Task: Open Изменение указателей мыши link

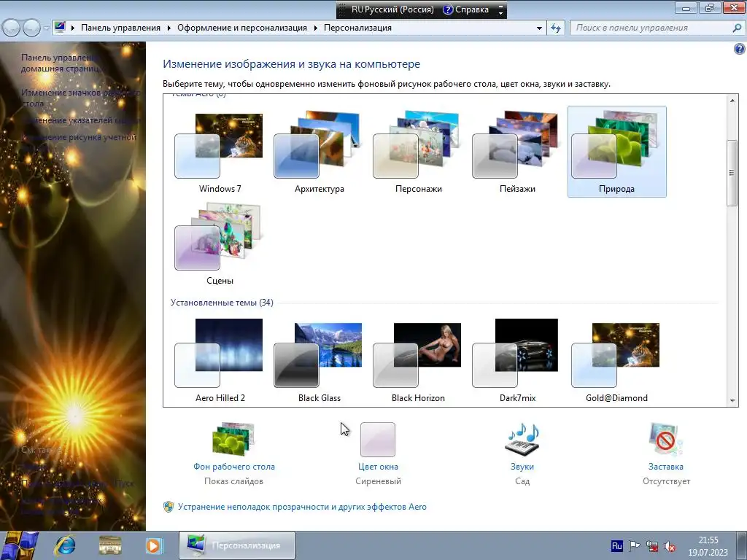Action: [80, 120]
